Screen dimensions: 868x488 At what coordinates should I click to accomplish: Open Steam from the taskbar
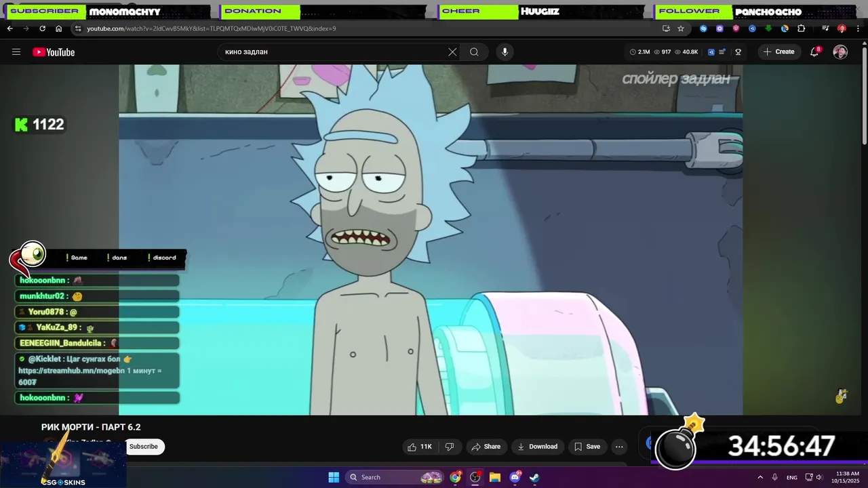tap(534, 477)
